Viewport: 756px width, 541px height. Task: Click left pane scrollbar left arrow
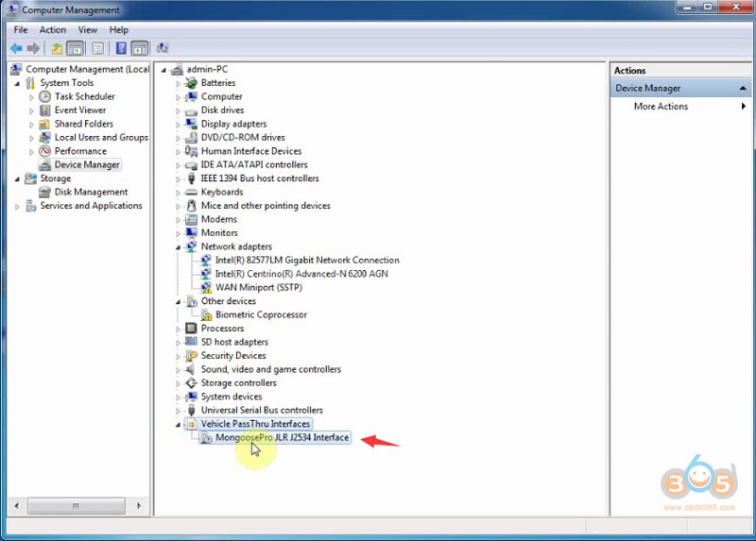17,506
